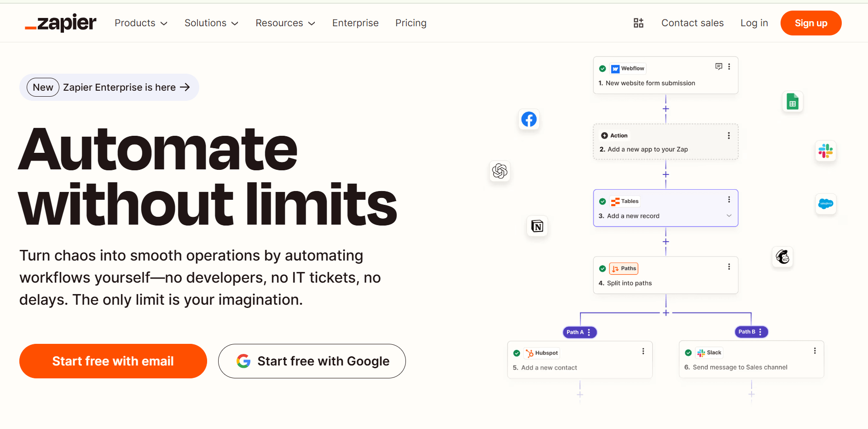The width and height of the screenshot is (868, 429).
Task: Click the Sign up button
Action: coord(811,23)
